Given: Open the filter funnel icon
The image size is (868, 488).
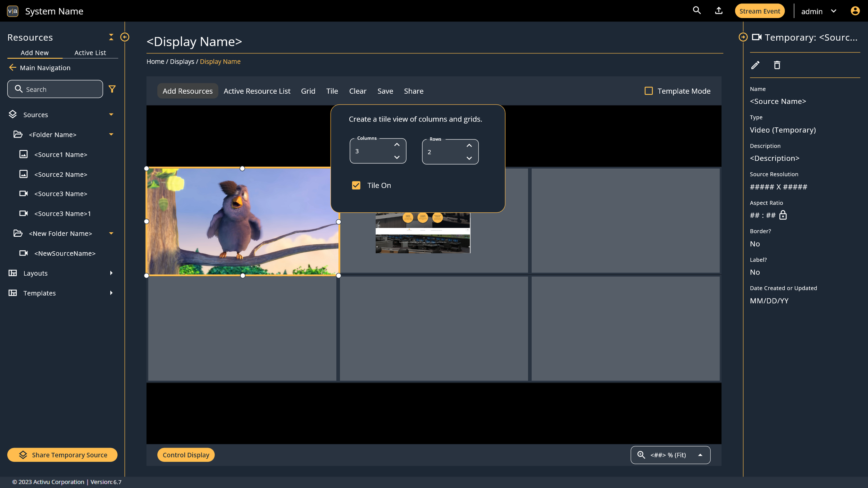Looking at the screenshot, I should pyautogui.click(x=112, y=89).
